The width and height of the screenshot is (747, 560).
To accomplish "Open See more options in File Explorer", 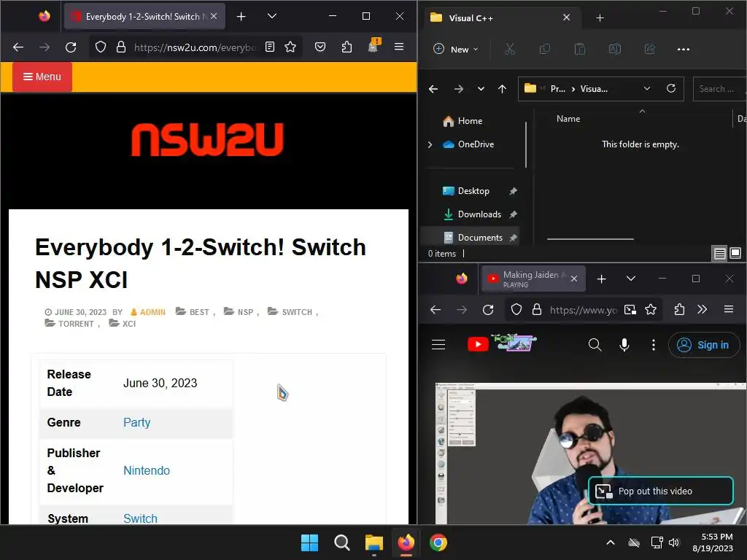I will coord(684,49).
